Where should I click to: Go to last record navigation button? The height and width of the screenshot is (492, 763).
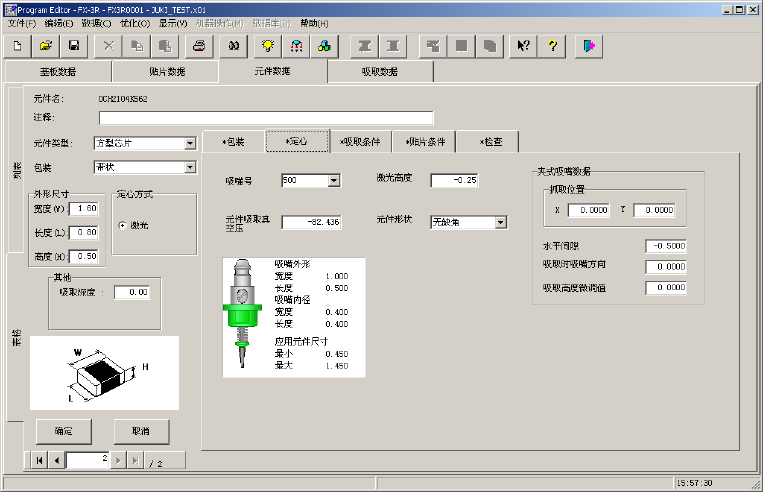pyautogui.click(x=135, y=460)
